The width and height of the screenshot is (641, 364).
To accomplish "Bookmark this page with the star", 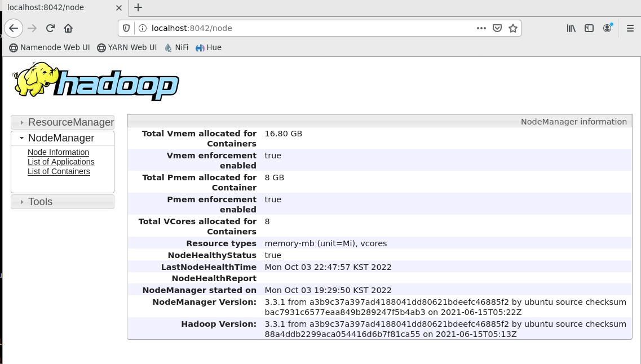I will (x=513, y=28).
